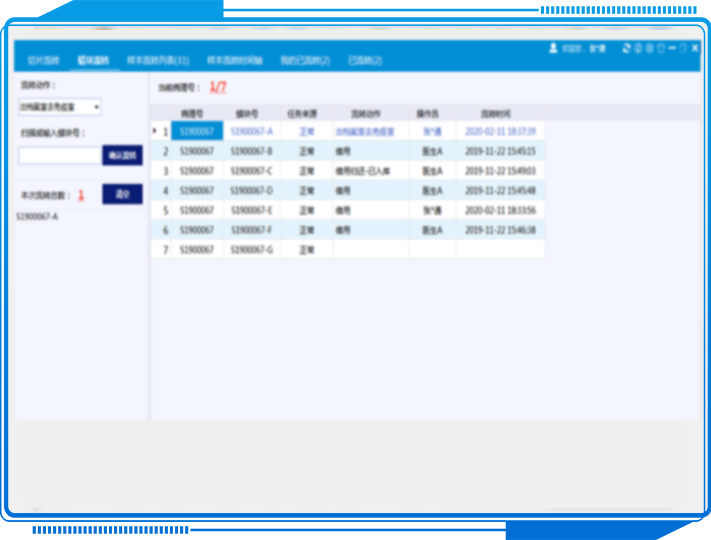
Task: Select the row with block S1900067-C
Action: 251,171
